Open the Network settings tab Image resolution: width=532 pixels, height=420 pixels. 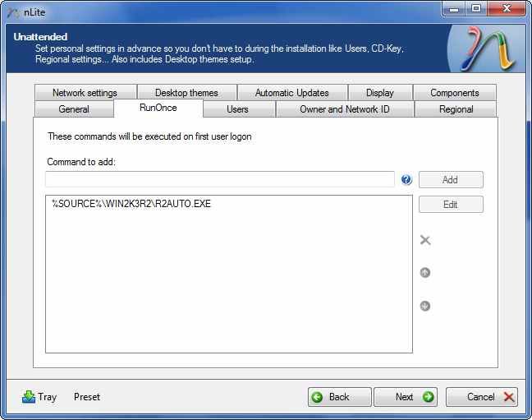85,92
